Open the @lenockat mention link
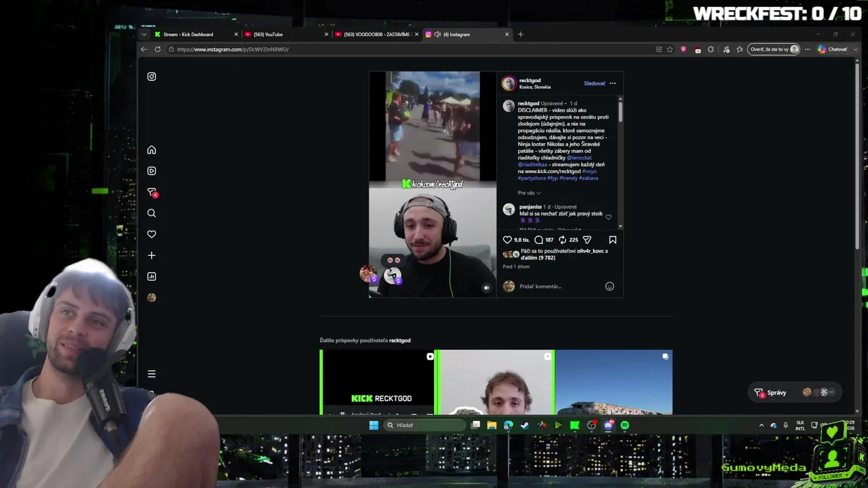Viewport: 868px width, 488px height. click(579, 158)
